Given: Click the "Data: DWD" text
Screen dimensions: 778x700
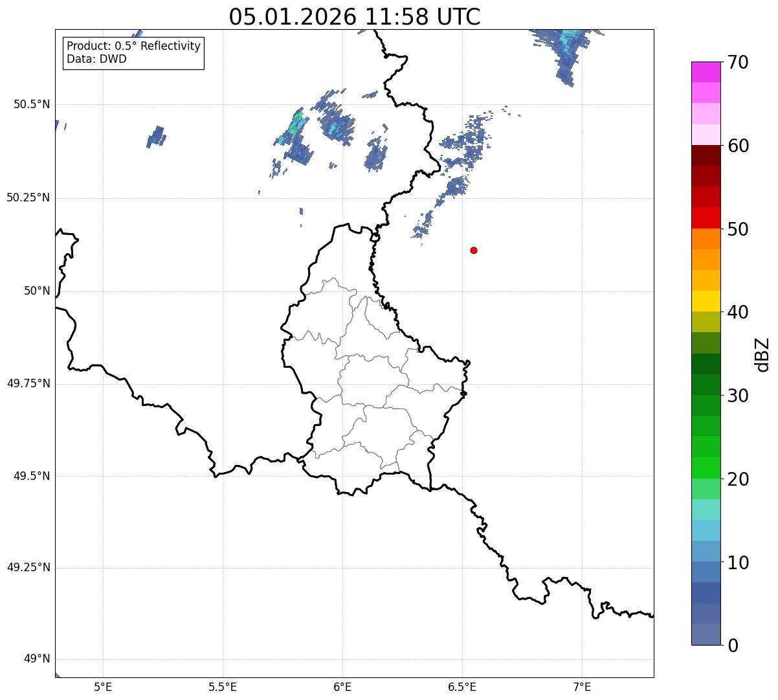Looking at the screenshot, I should pyautogui.click(x=97, y=59).
